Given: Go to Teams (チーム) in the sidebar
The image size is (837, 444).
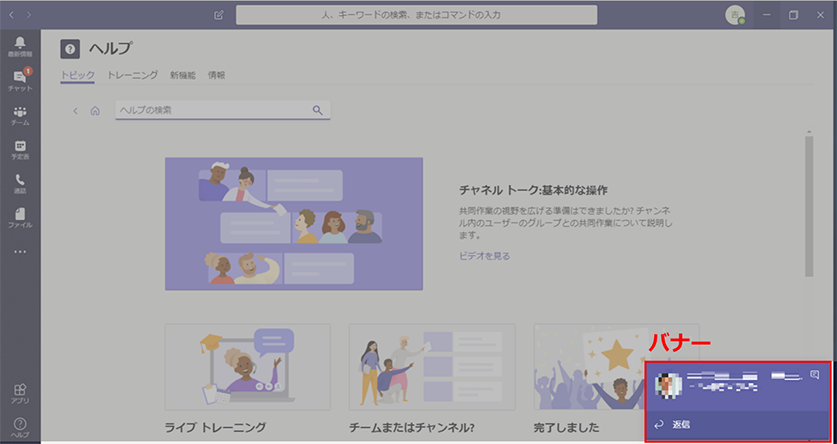Looking at the screenshot, I should (x=20, y=114).
